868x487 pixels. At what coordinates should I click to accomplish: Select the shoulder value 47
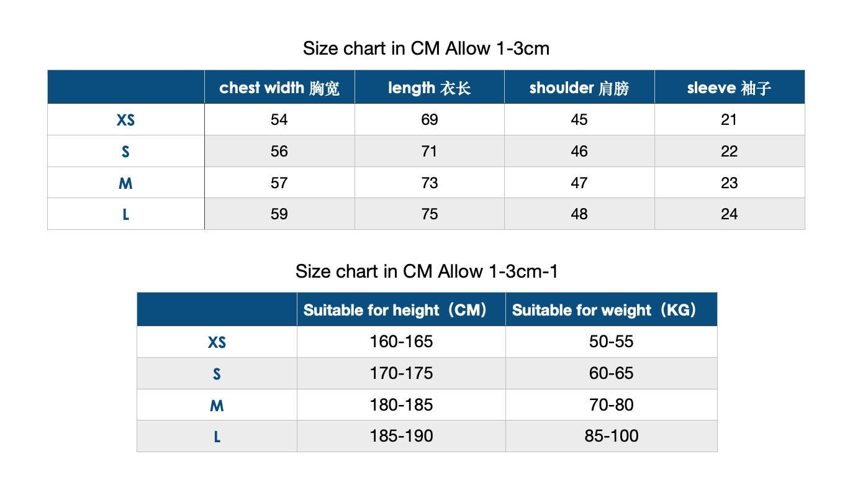click(579, 183)
